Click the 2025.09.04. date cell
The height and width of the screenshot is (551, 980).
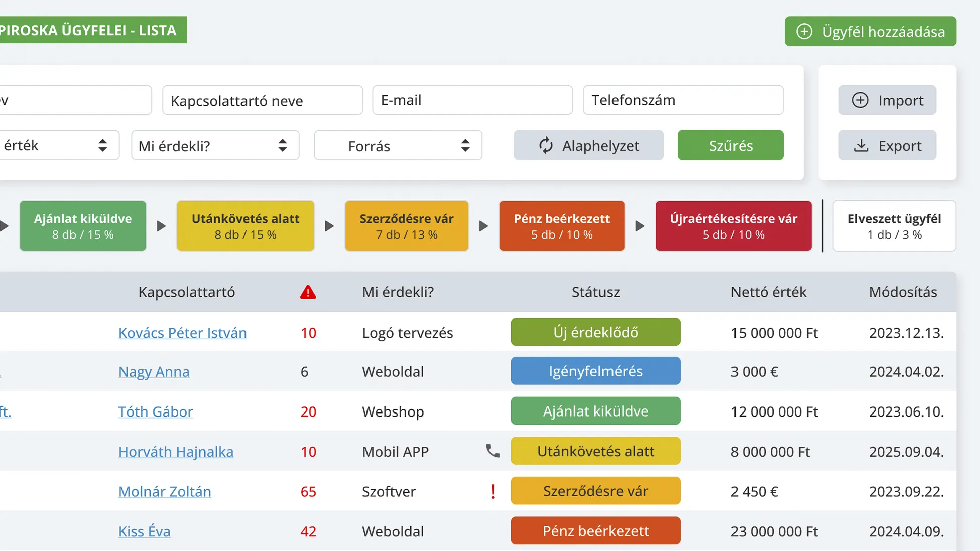click(906, 452)
